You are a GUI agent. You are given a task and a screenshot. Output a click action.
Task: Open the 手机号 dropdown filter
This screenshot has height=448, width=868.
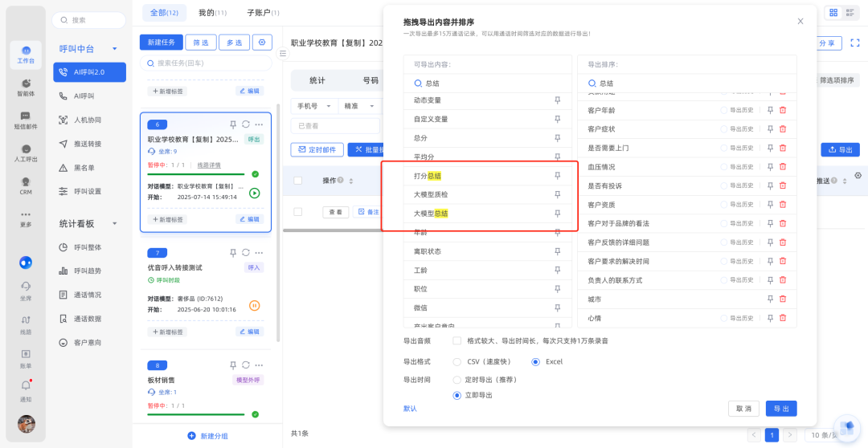point(313,106)
